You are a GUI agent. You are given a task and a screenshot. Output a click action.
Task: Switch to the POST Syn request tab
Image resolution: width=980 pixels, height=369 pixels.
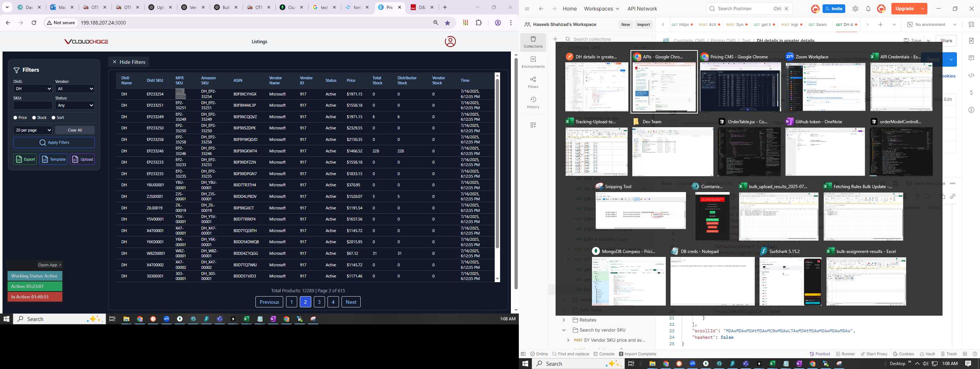(x=737, y=25)
